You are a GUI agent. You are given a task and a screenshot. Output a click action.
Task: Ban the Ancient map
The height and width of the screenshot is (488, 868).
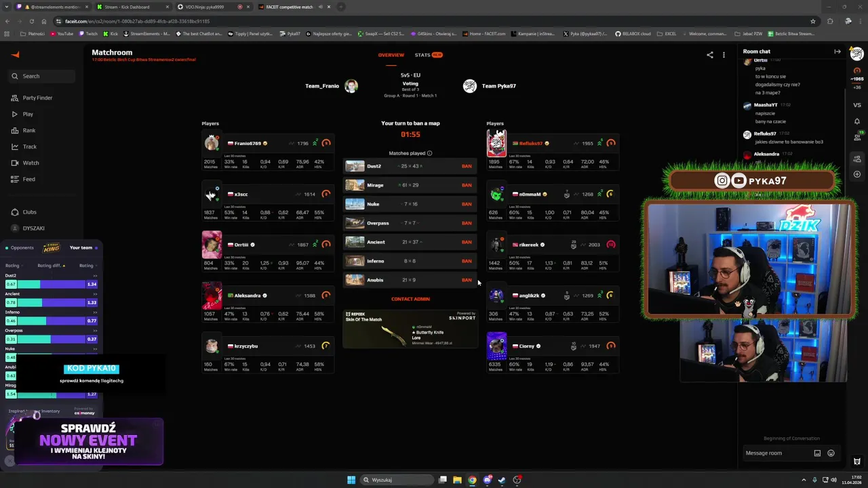[x=467, y=242]
